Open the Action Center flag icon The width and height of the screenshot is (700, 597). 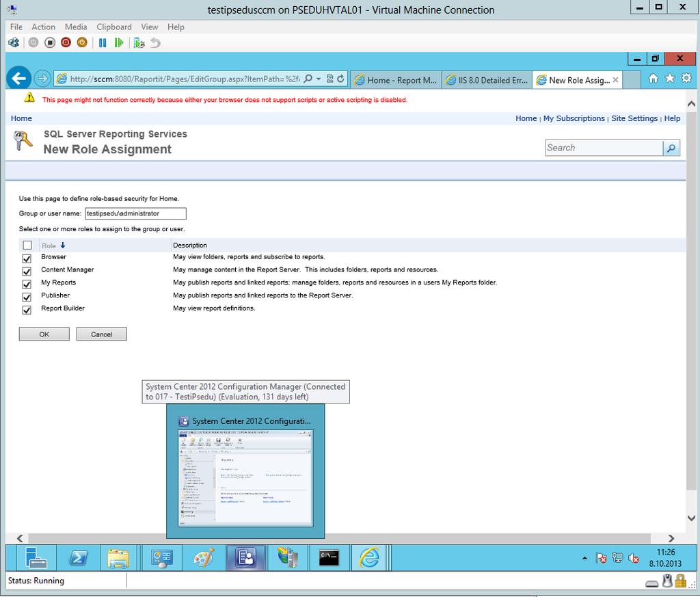(x=601, y=558)
